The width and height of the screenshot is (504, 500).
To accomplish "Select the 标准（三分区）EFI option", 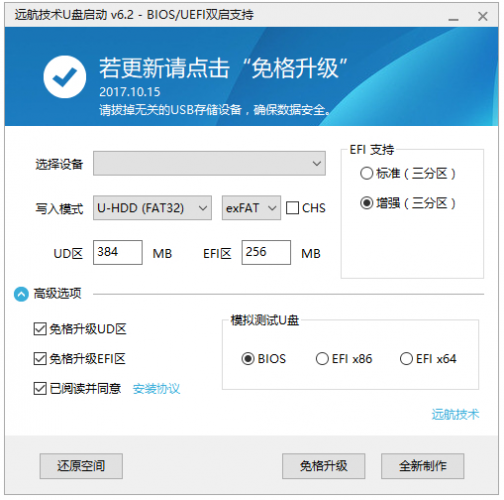I will [x=366, y=173].
